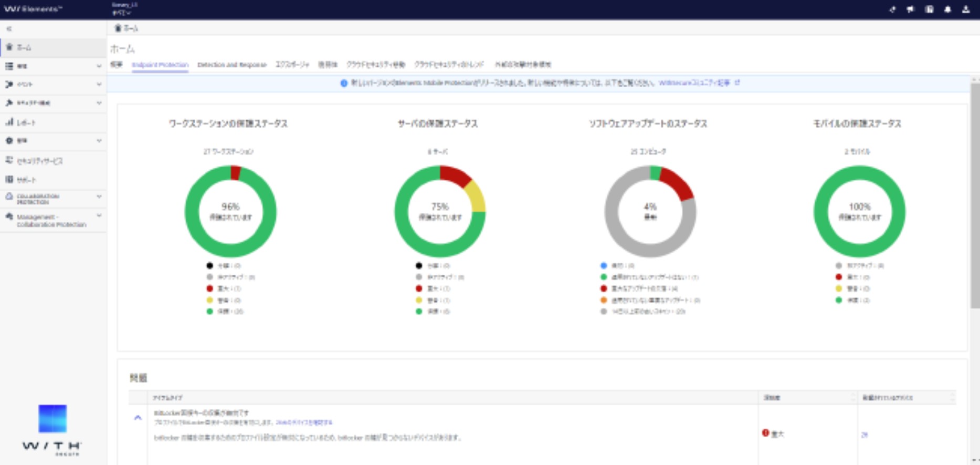Expand Management - Collaboration Protection section
980x465 pixels.
99,216
